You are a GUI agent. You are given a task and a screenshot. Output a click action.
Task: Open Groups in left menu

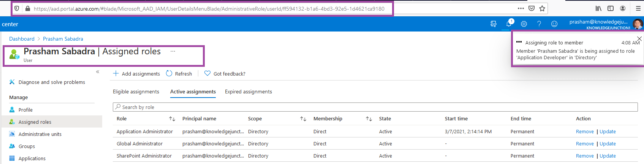click(27, 146)
